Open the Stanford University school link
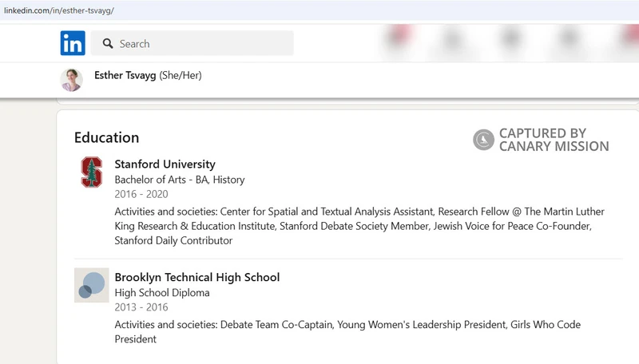 (165, 164)
